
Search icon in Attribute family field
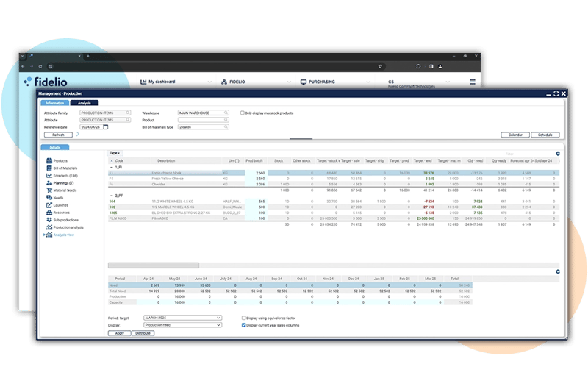128,113
